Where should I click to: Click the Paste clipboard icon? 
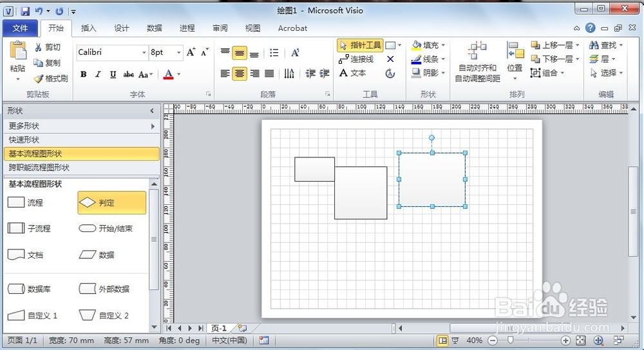[17, 50]
